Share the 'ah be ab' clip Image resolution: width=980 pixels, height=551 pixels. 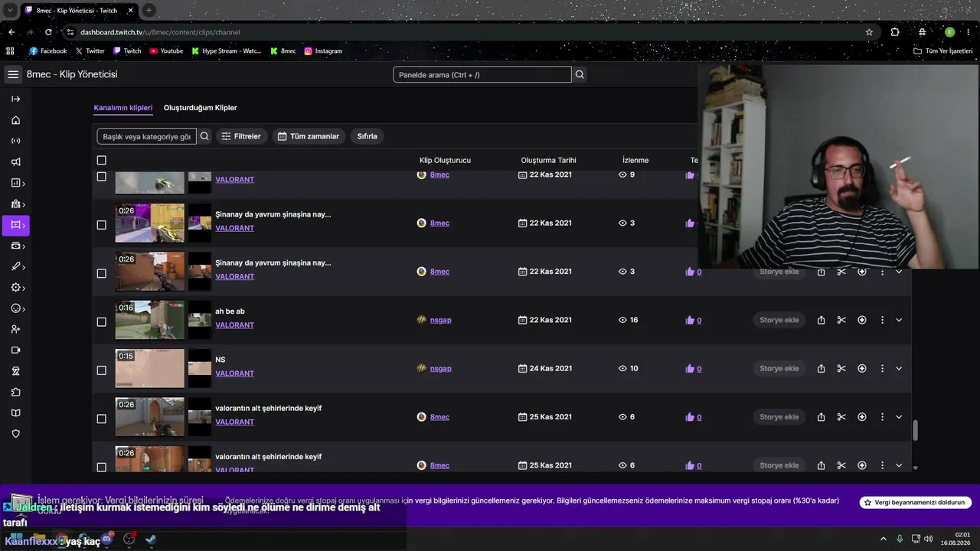821,320
